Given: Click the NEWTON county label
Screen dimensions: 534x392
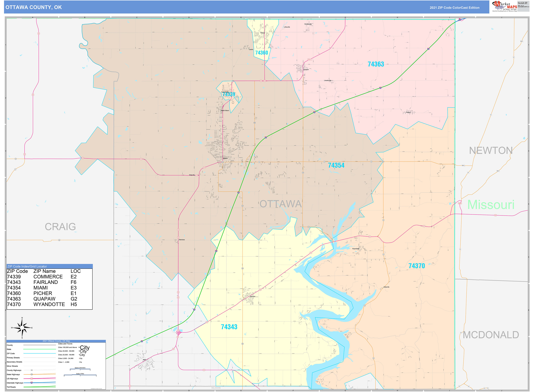Looking at the screenshot, I should coord(491,150).
